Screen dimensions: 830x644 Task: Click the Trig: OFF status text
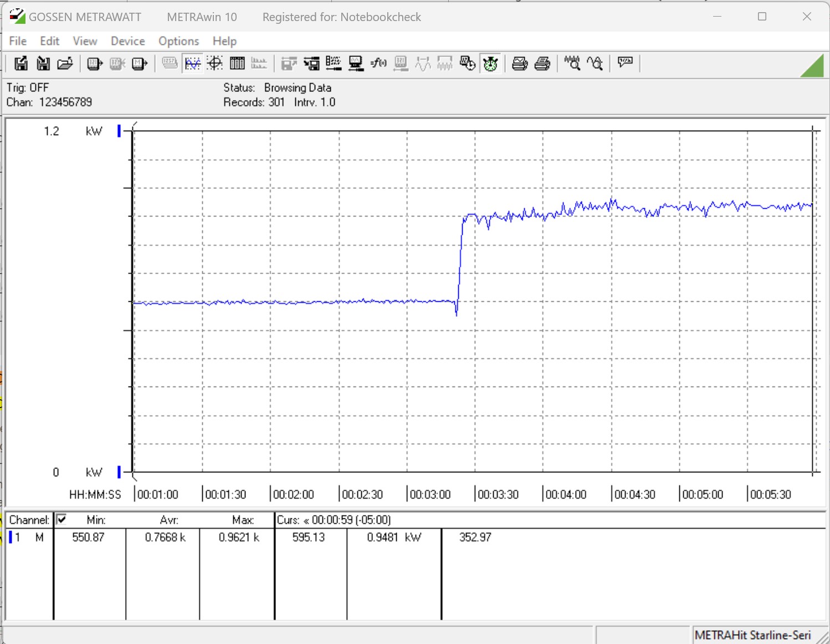28,87
